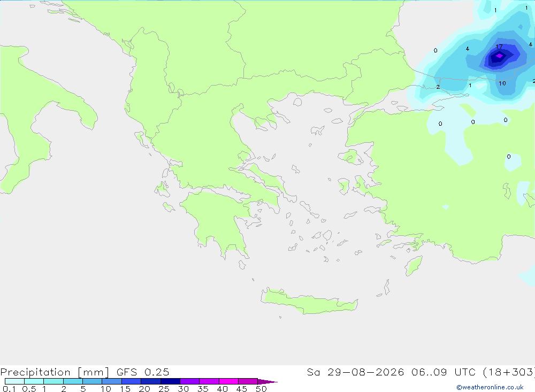The width and height of the screenshot is (535, 392).
Task: Pick the 0.1–0.5 mm legend color swatch
Action: [x=14, y=381]
